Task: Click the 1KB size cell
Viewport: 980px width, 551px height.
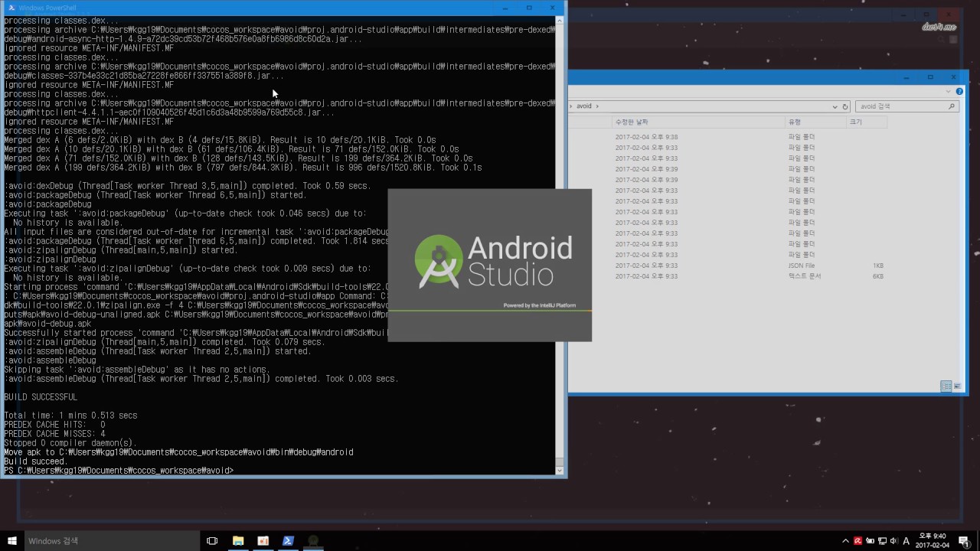Action: coord(877,266)
